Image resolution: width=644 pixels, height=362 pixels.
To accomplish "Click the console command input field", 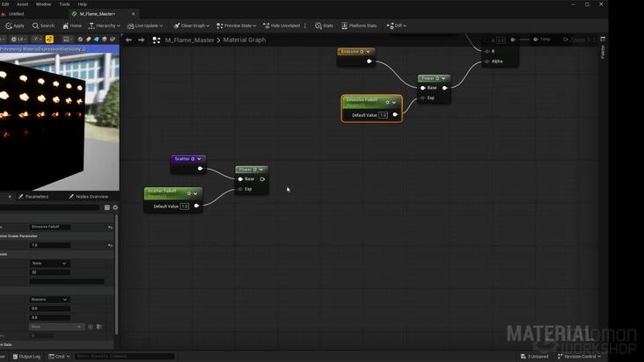I will coord(124,356).
